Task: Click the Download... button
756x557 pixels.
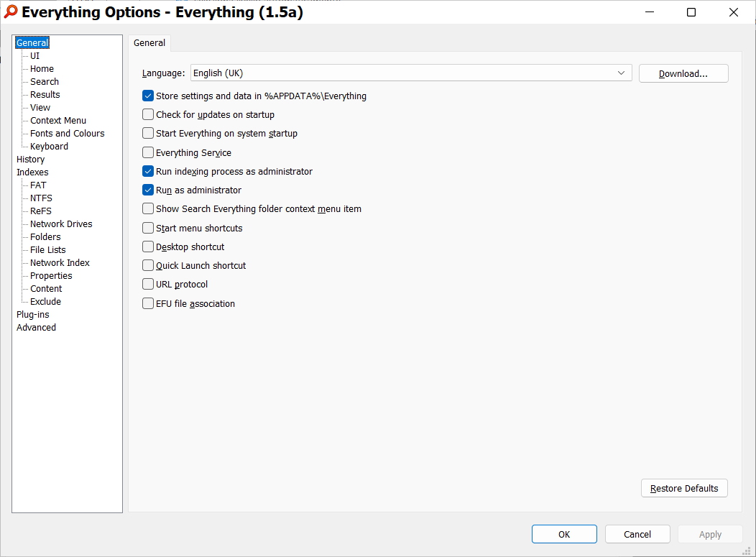Action: click(x=683, y=73)
